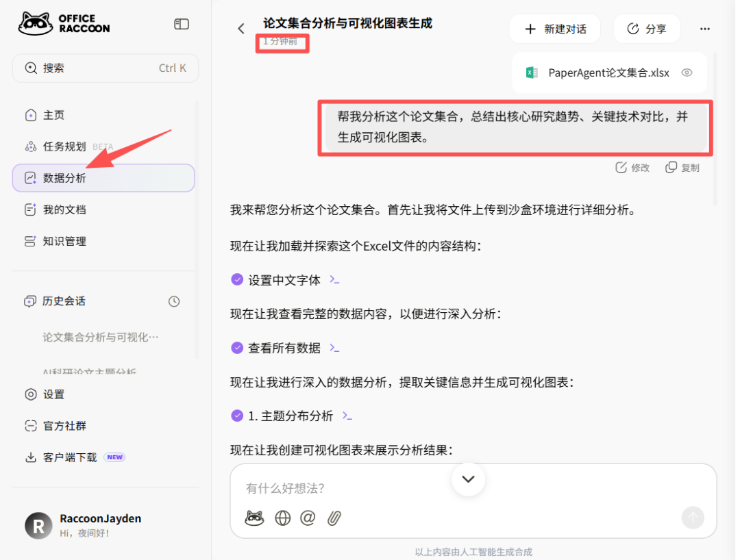Screen dimensions: 740x560
Task: Click the send arrow button
Action: click(x=693, y=518)
